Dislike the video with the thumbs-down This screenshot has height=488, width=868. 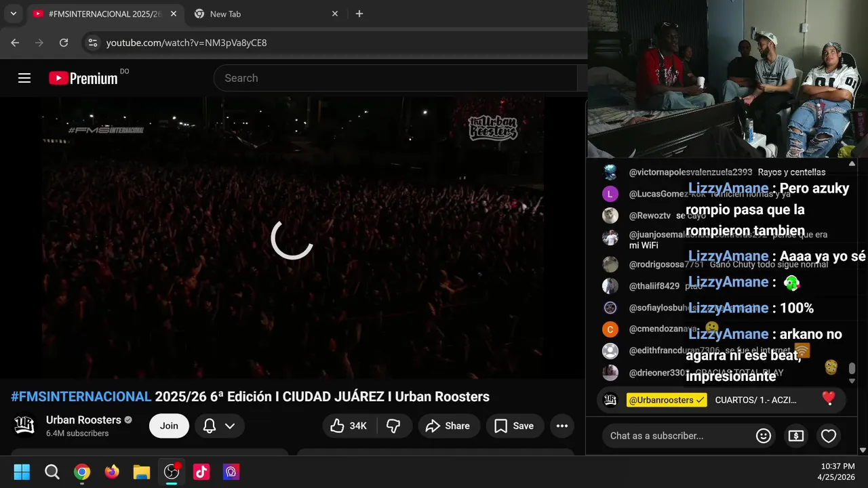pyautogui.click(x=393, y=426)
